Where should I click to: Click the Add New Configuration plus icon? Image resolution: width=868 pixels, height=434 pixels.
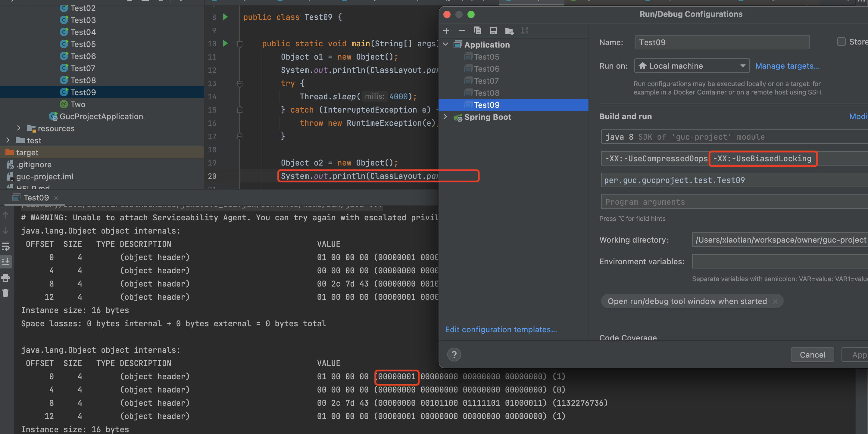[x=446, y=31]
